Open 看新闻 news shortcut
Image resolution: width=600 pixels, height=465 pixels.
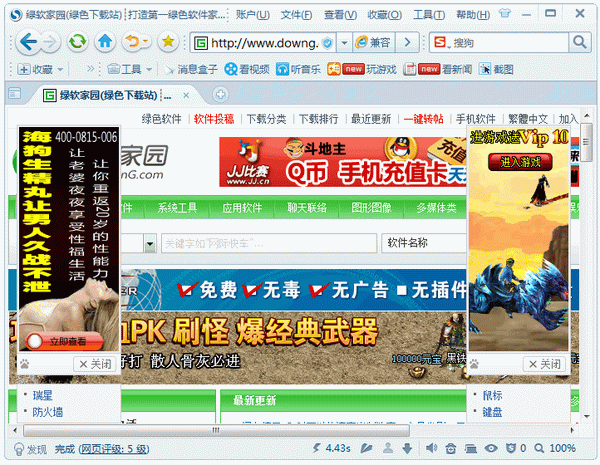coord(437,69)
